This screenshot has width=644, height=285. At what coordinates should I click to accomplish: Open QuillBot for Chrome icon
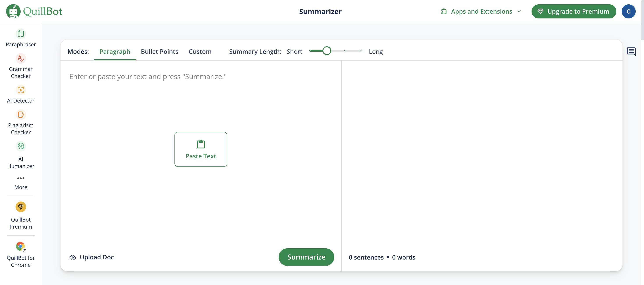(x=21, y=247)
